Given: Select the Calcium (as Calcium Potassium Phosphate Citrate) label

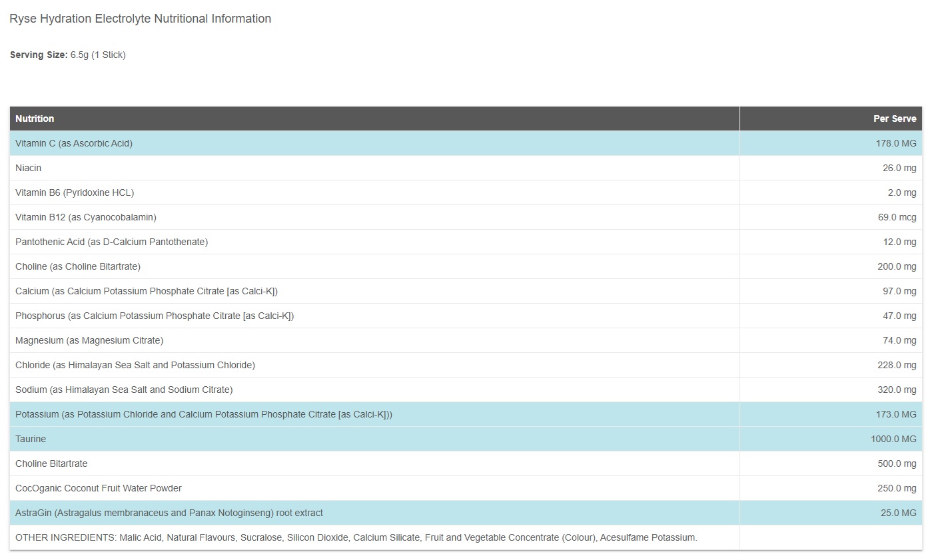Looking at the screenshot, I should 147,291.
